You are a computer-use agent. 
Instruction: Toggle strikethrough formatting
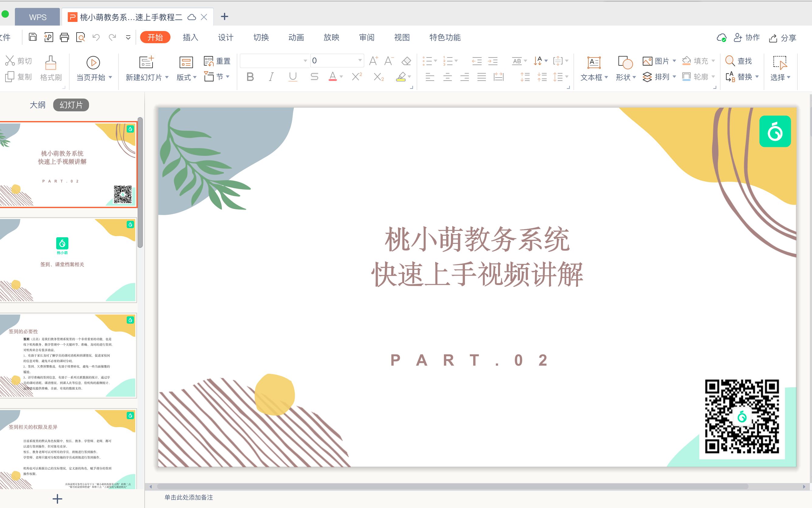(315, 77)
